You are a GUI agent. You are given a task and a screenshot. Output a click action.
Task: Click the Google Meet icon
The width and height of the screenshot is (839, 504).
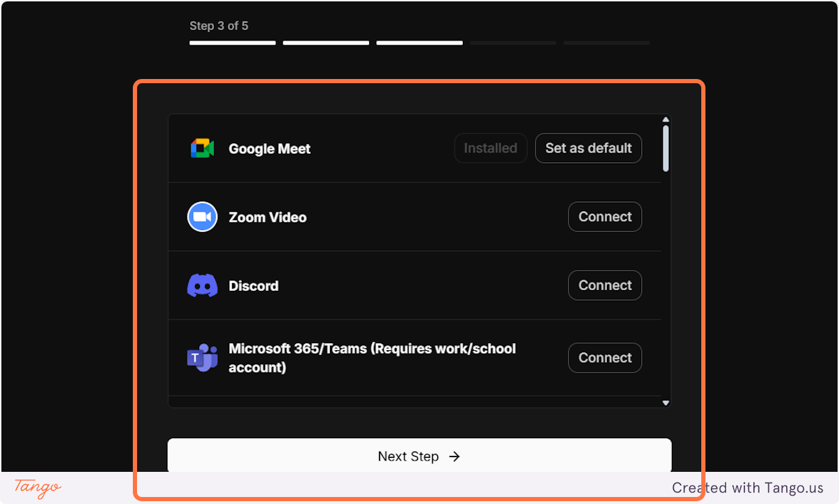click(x=202, y=148)
